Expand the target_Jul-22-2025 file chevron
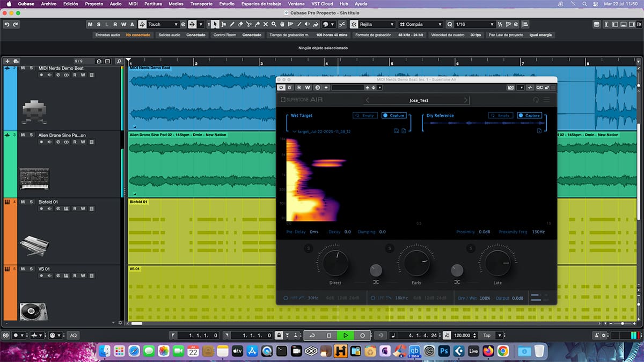644x362 pixels. point(294,131)
